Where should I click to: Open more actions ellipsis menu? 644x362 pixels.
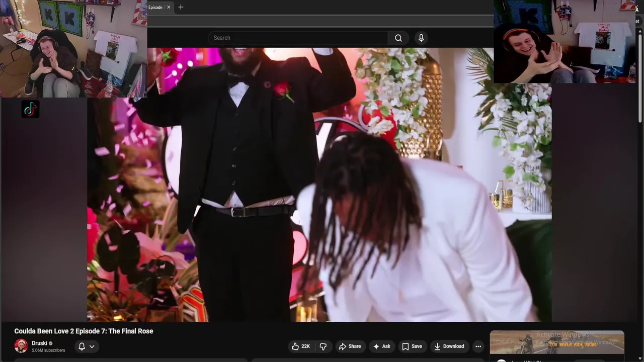pyautogui.click(x=478, y=346)
